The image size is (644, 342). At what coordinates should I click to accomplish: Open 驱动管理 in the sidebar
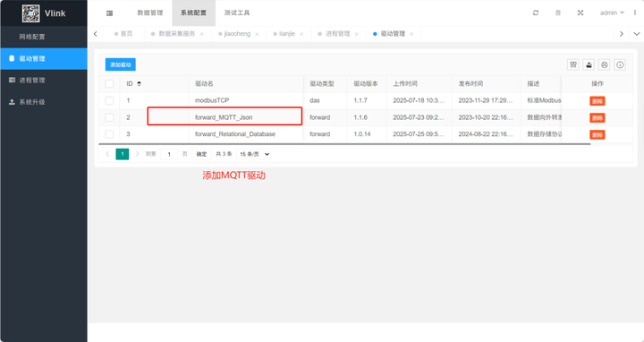pyautogui.click(x=44, y=58)
